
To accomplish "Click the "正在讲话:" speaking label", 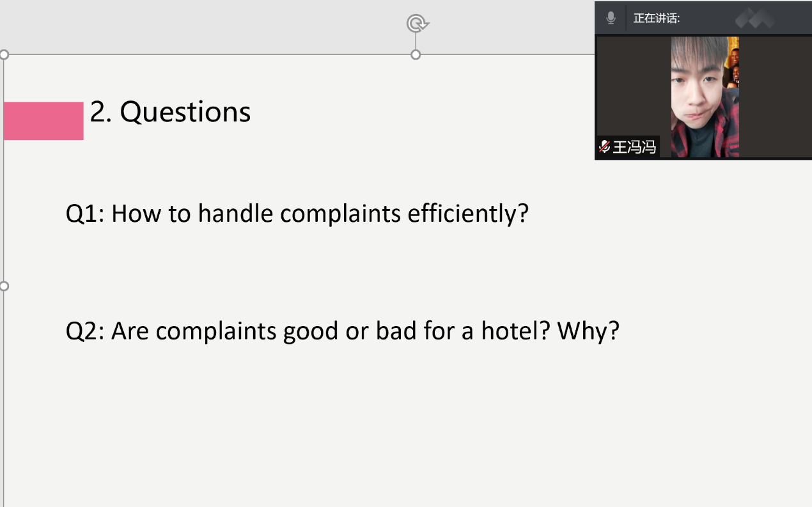I will click(x=657, y=19).
